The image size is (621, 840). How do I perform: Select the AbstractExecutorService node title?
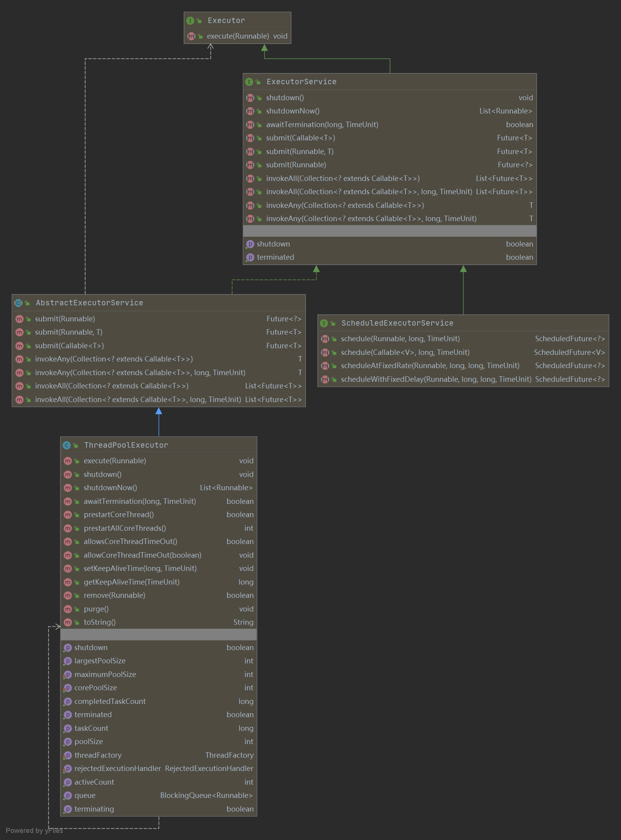pos(89,303)
